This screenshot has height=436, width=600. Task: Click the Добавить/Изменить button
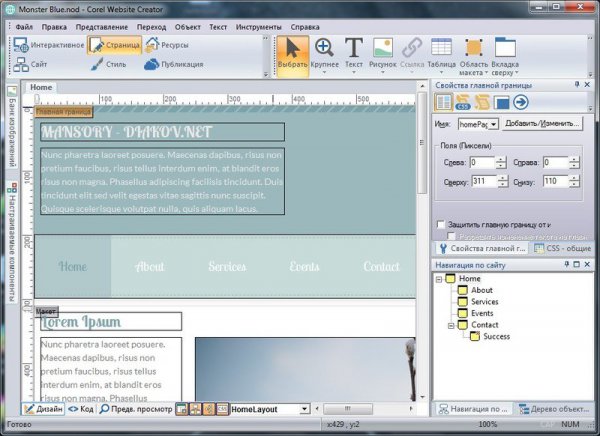(542, 124)
